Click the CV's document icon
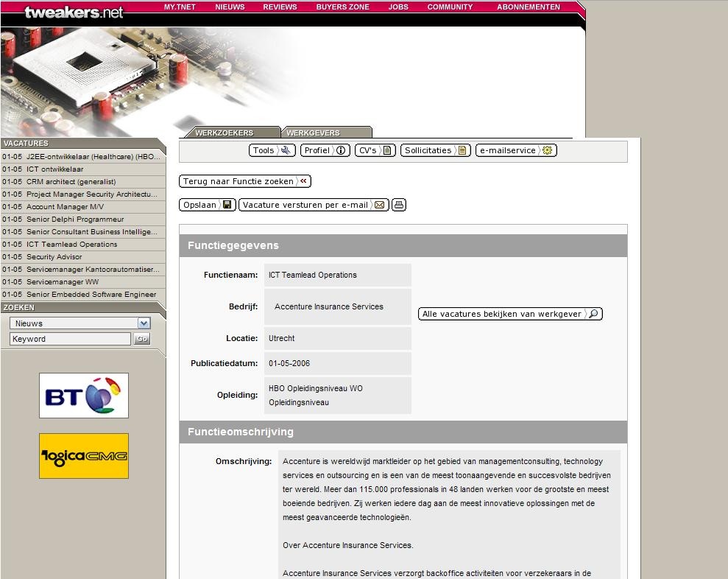The height and width of the screenshot is (579, 728). (x=388, y=149)
